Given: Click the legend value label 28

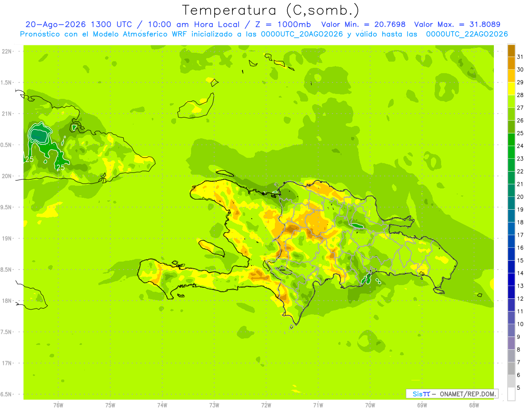Looking at the screenshot, I should coord(520,95).
